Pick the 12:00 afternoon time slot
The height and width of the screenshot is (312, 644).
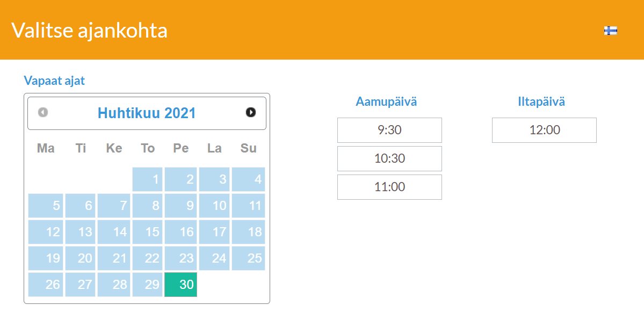point(544,130)
